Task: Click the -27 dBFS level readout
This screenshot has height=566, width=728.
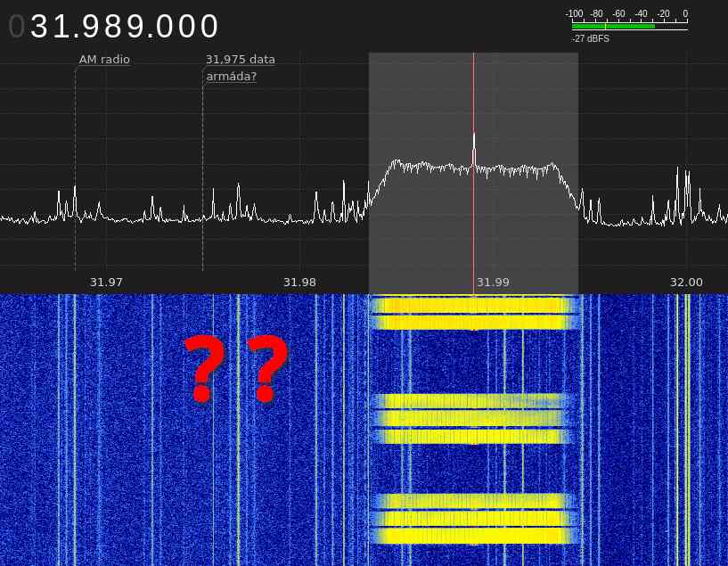Action: point(590,39)
